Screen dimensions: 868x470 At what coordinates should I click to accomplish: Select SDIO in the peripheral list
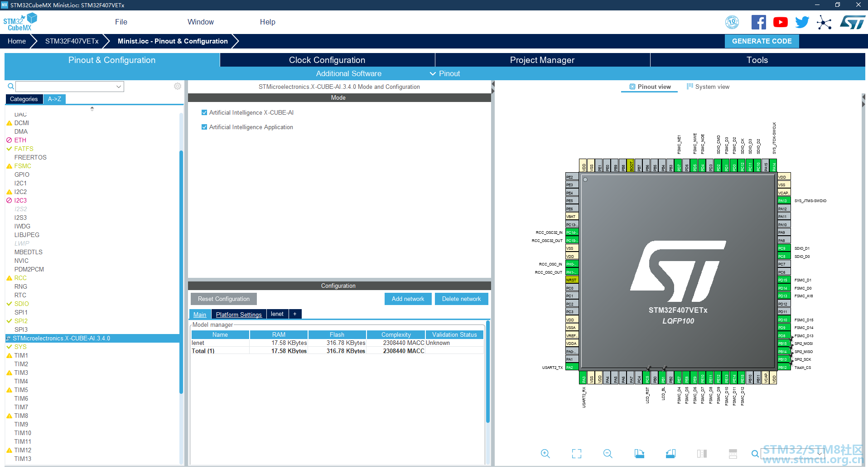[x=21, y=304]
